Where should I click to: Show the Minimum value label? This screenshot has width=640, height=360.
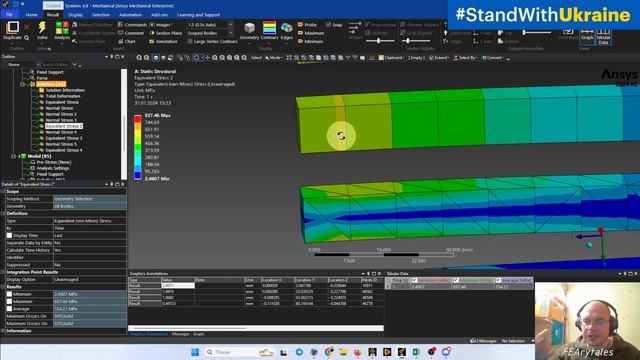click(310, 41)
